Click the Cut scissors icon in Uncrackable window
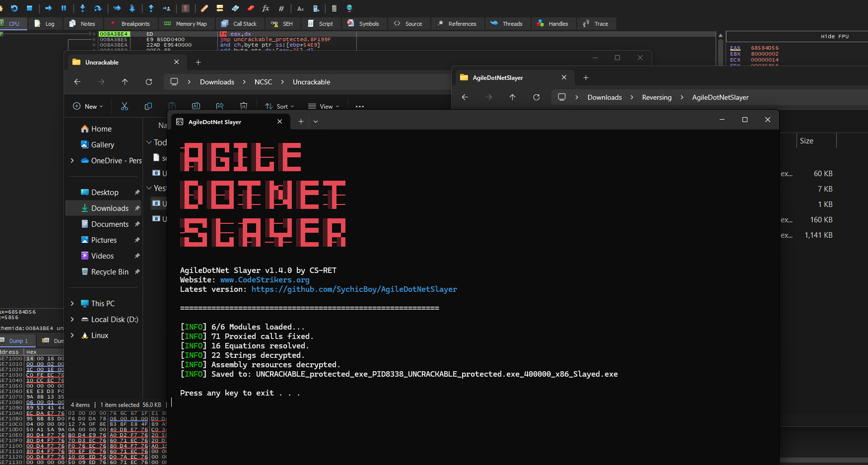 coord(125,106)
